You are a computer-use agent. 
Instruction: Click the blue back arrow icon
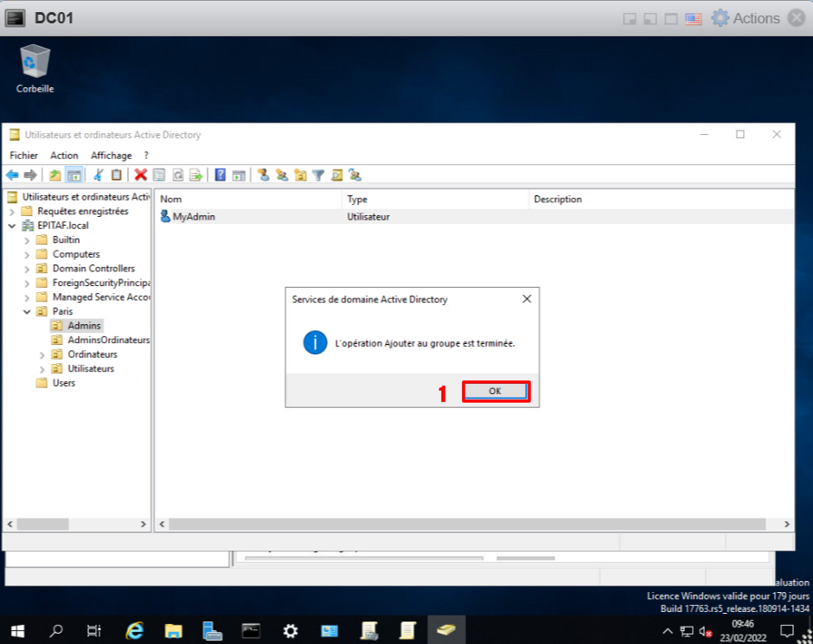point(12,175)
